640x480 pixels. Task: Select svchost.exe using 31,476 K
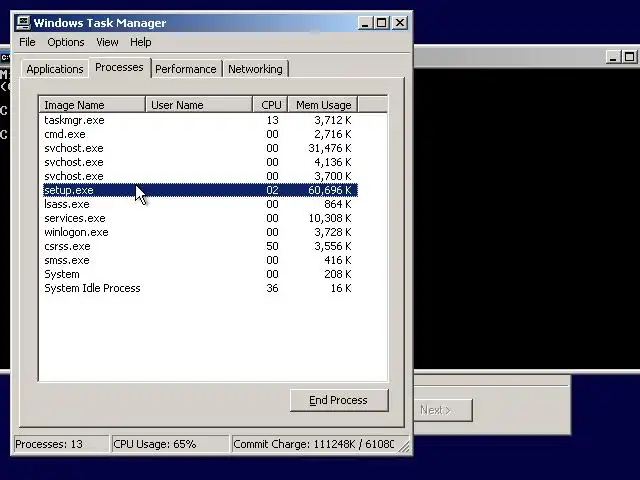point(200,148)
